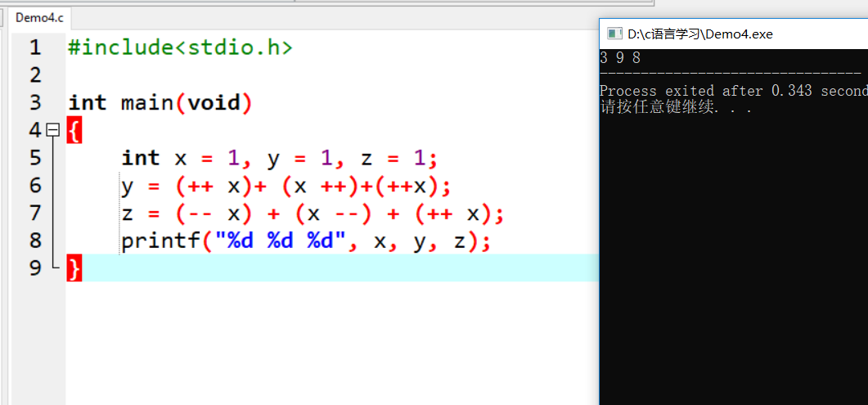Click the 'z = (-- x) + (x --) + (++ x);' line
The image size is (868, 405).
pos(313,214)
